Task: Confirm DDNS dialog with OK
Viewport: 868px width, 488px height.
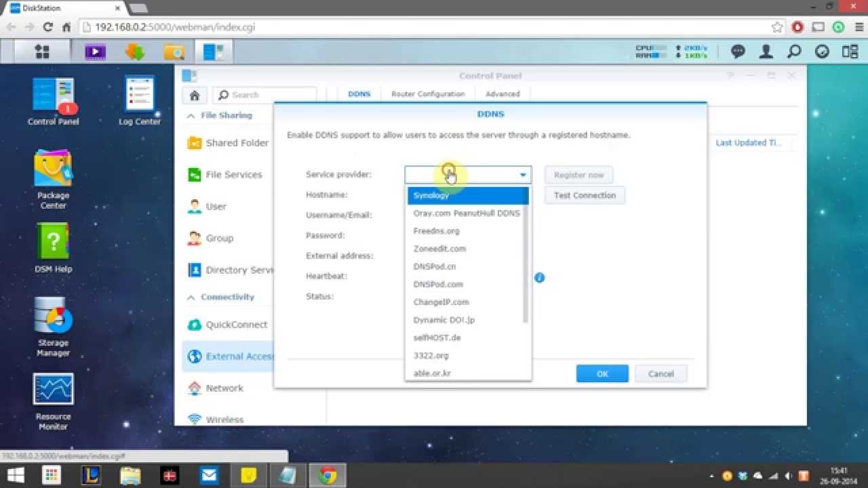Action: (x=602, y=373)
